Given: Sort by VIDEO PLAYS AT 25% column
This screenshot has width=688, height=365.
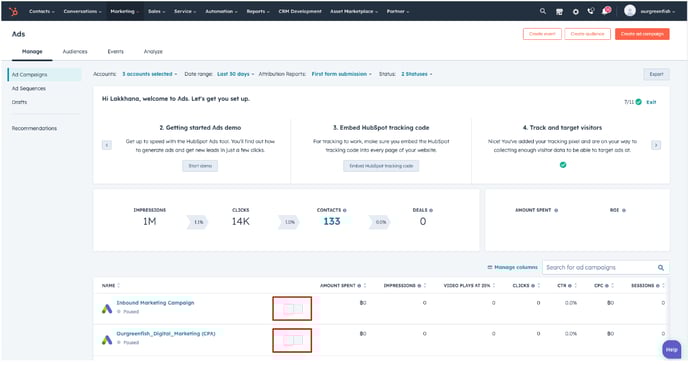Looking at the screenshot, I should coord(494,286).
